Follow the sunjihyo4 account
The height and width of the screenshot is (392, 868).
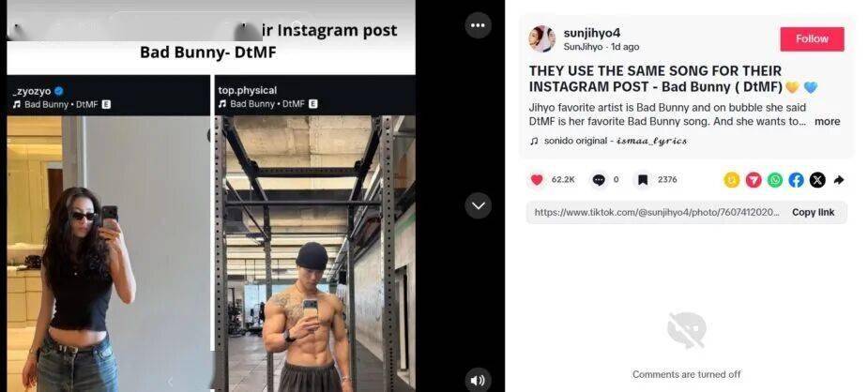(x=812, y=39)
